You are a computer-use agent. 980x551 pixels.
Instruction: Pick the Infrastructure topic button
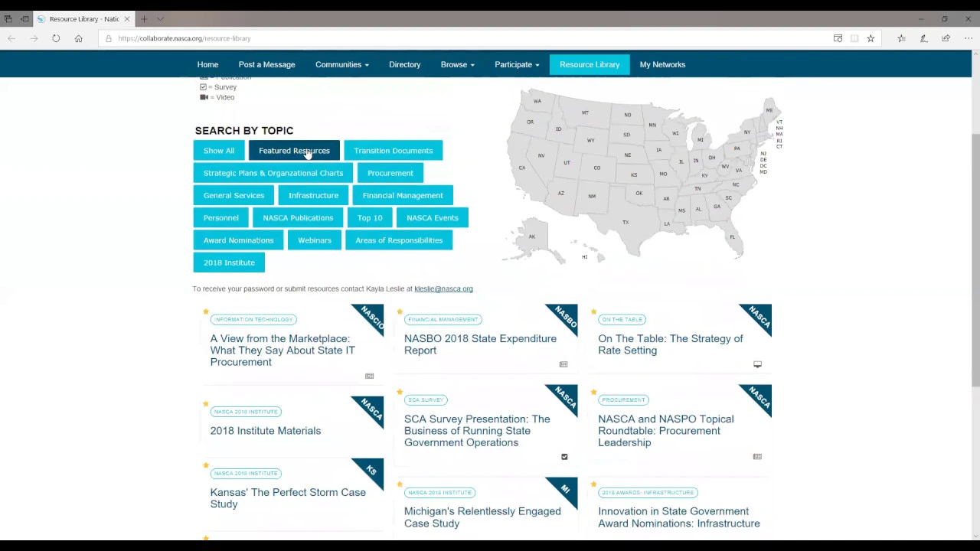[x=313, y=195]
